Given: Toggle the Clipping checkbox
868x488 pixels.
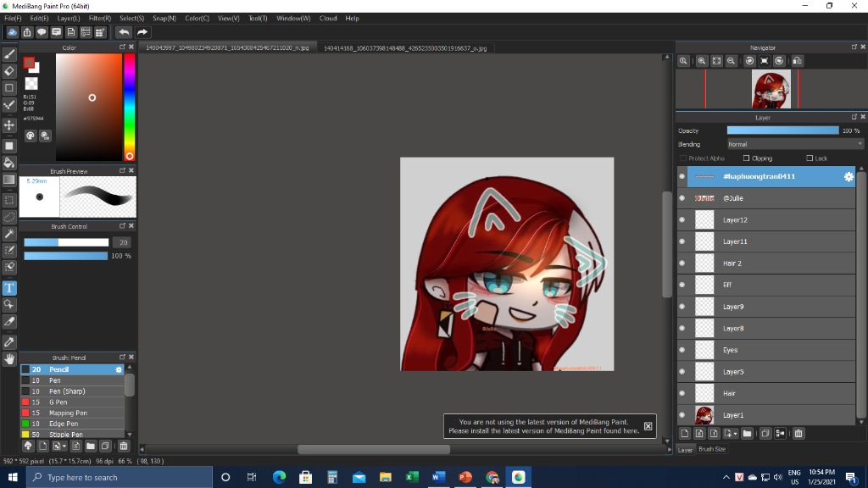Looking at the screenshot, I should click(x=746, y=158).
